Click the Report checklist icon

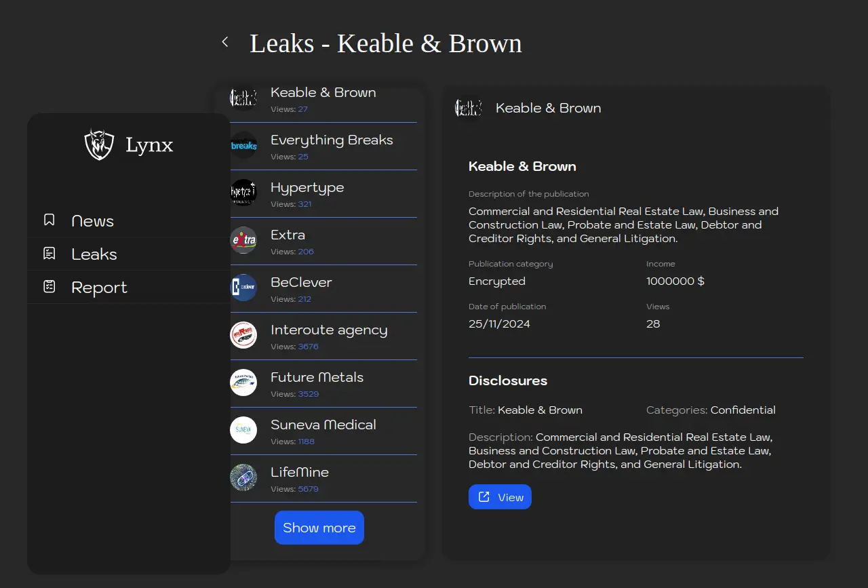click(x=50, y=287)
